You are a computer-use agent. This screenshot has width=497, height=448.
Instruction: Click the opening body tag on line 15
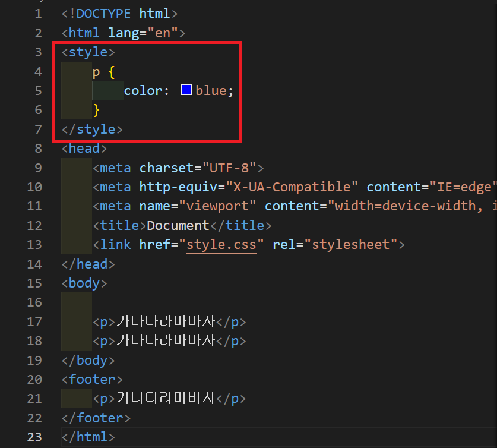pos(84,283)
